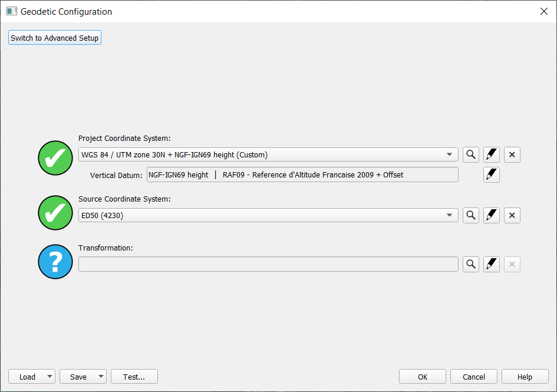Click the Vertical Datum NGF-IGN69 height field
The image size is (557, 392).
(x=302, y=174)
